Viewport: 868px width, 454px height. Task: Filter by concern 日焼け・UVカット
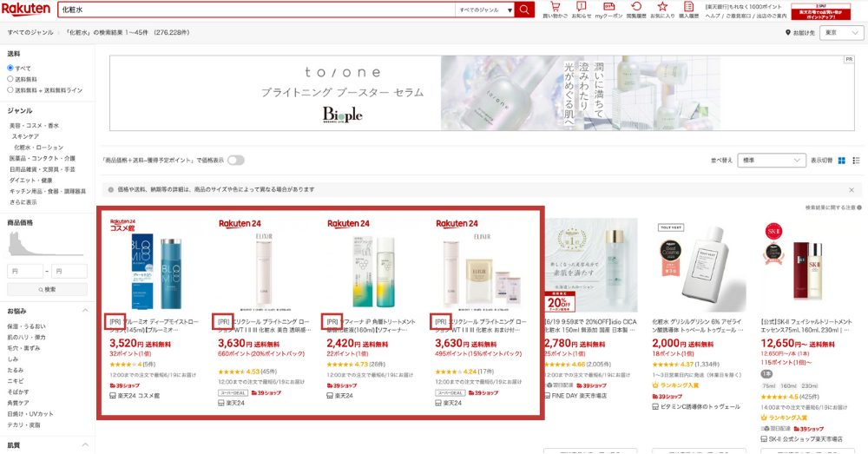(x=30, y=414)
